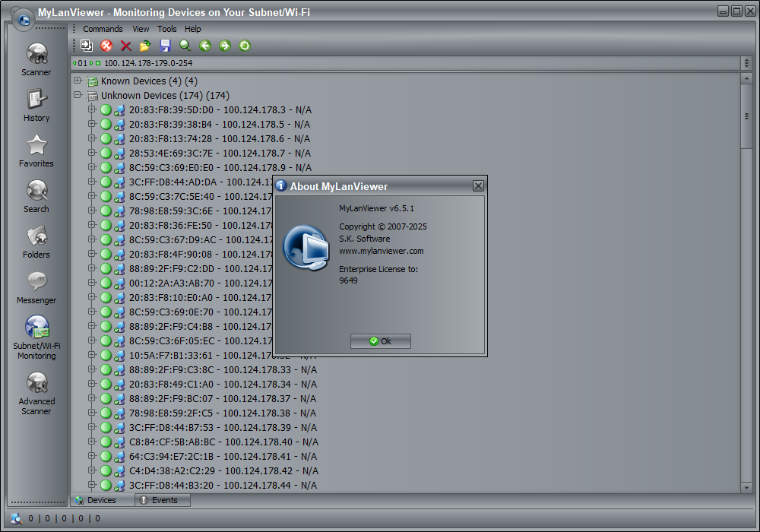Click the green left arrow toolbar icon
This screenshot has height=532, width=760.
tap(205, 46)
